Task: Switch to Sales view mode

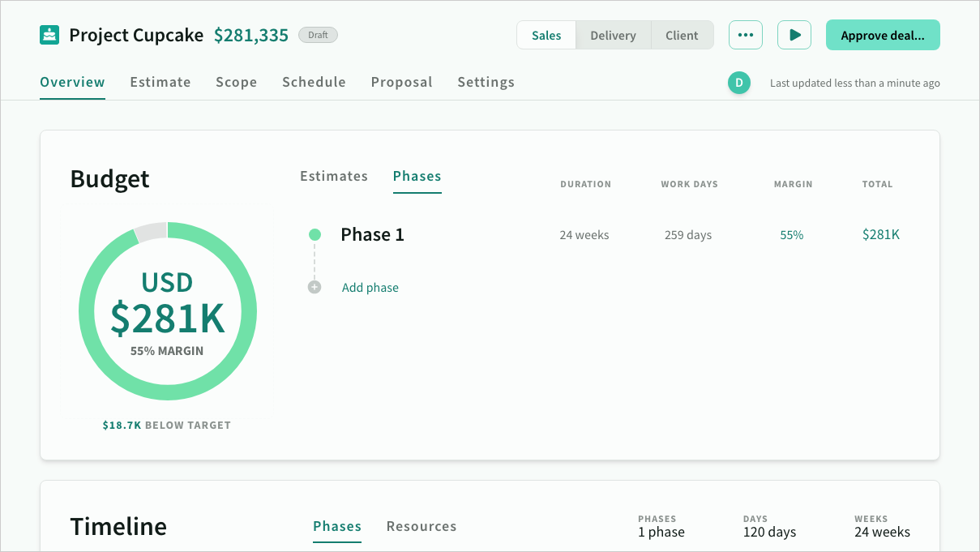Action: click(546, 36)
